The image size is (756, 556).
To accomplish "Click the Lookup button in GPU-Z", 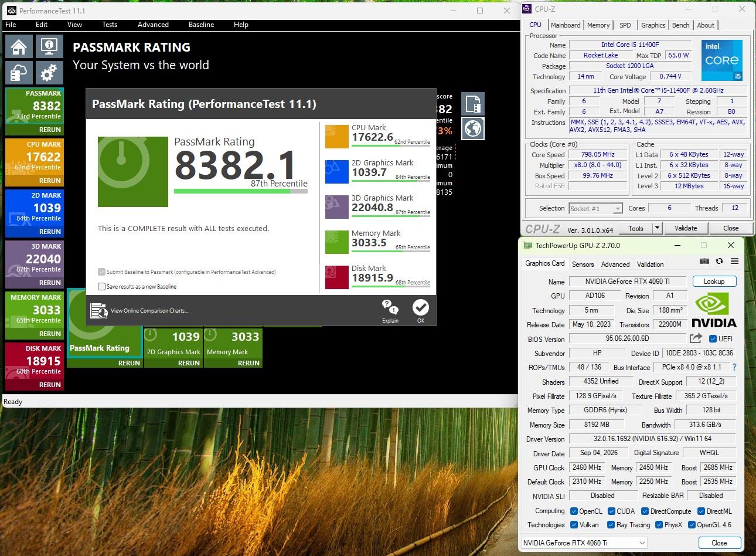I will coord(714,282).
